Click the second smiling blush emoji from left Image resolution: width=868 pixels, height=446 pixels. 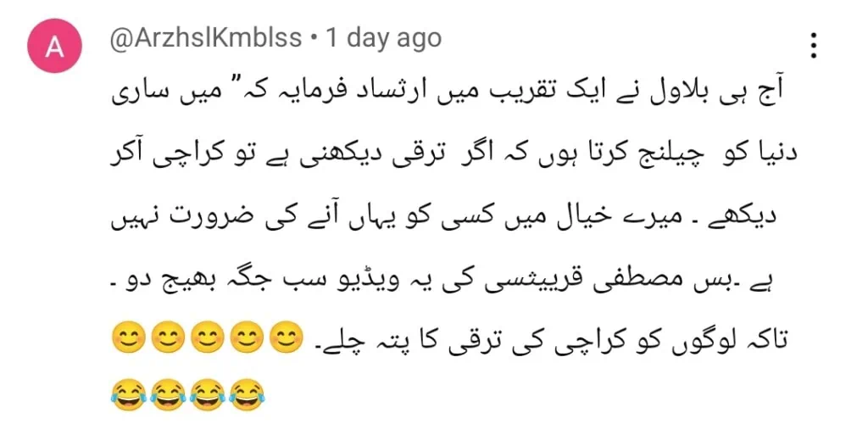click(x=169, y=337)
